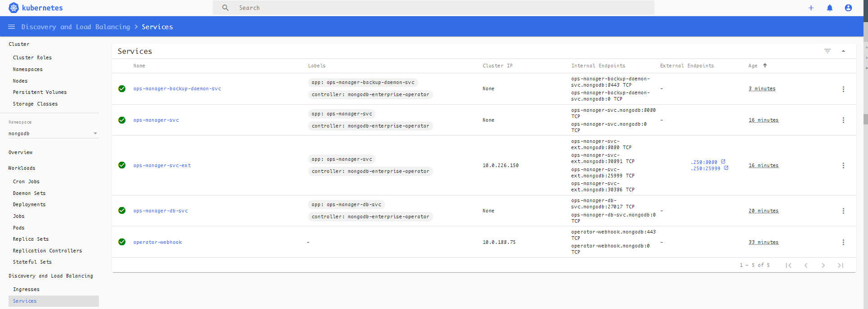Open Jobs in sidebar

tap(19, 216)
